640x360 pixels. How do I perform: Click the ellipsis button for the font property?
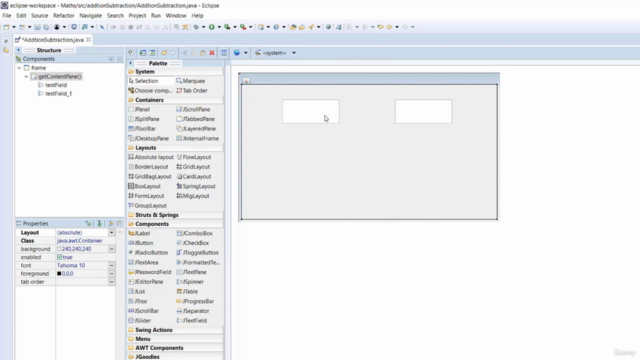pos(111,265)
